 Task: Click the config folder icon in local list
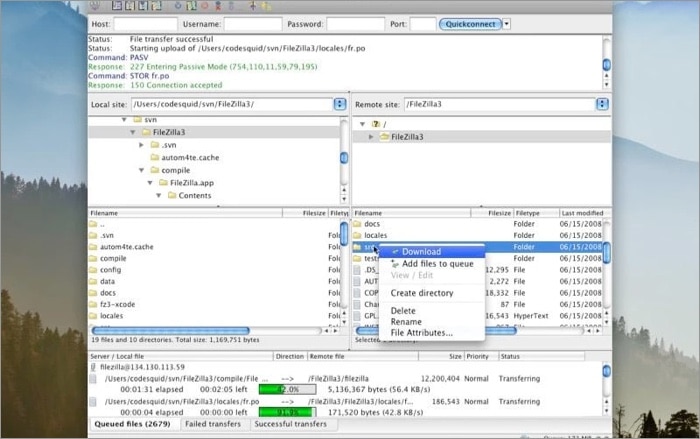coord(92,269)
